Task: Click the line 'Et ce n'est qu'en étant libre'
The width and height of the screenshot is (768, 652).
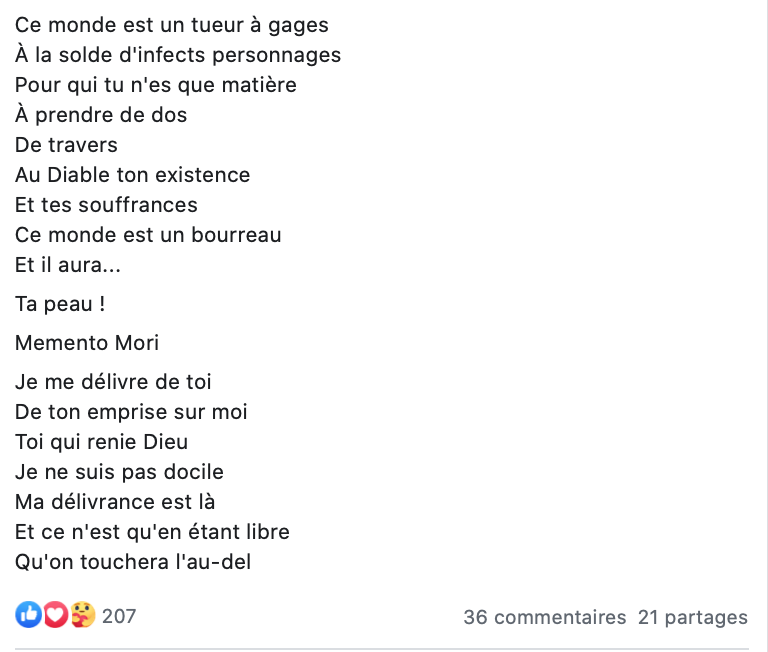Action: click(152, 532)
